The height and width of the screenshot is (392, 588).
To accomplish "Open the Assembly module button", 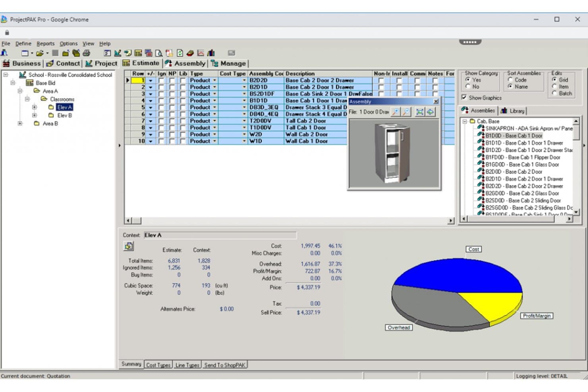I will click(185, 63).
